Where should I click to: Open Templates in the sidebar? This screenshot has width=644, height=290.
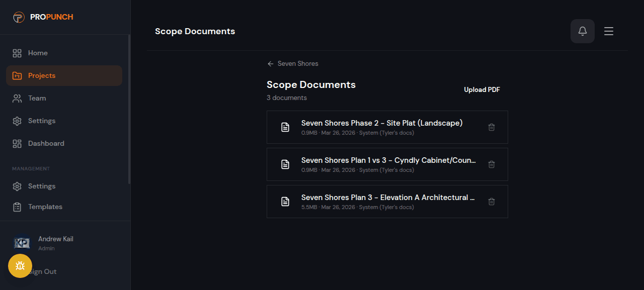[64, 207]
